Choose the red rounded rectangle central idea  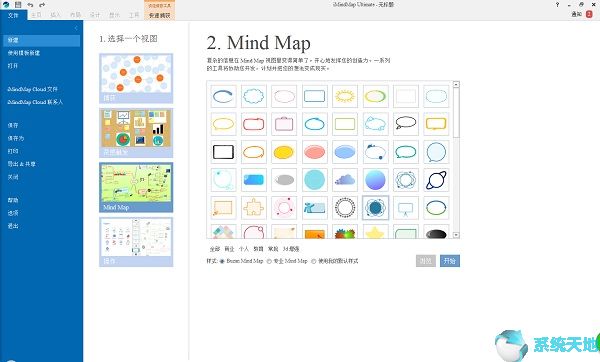point(254,124)
